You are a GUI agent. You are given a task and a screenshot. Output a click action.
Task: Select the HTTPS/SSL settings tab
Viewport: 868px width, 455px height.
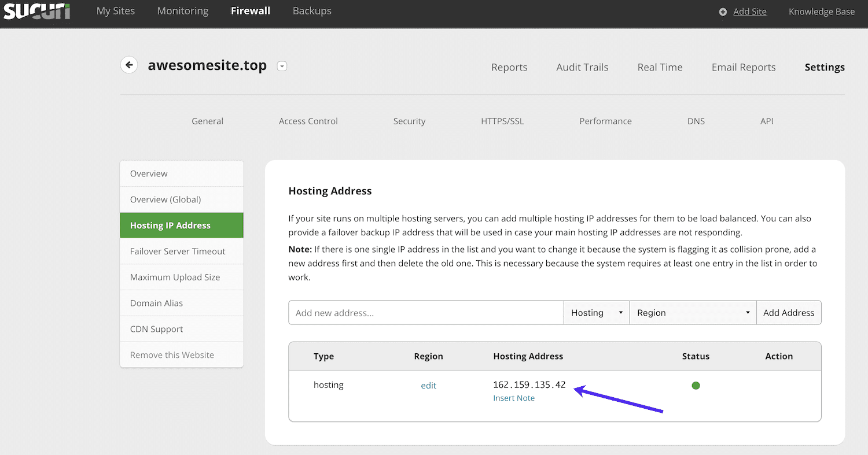point(502,121)
